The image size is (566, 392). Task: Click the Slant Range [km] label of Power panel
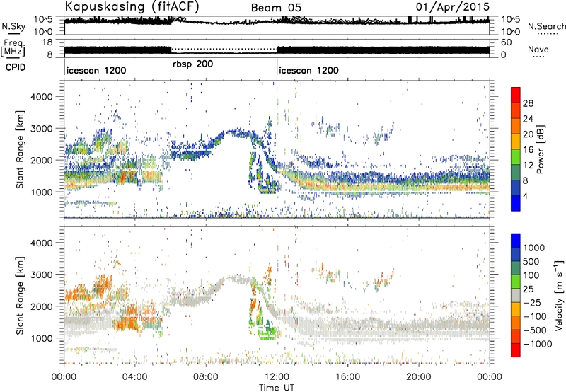[x=20, y=149]
